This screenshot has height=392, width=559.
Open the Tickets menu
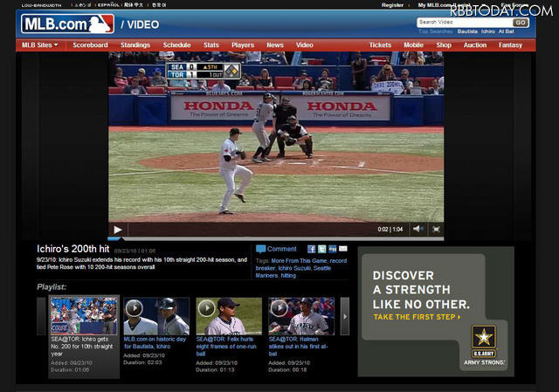pos(380,45)
